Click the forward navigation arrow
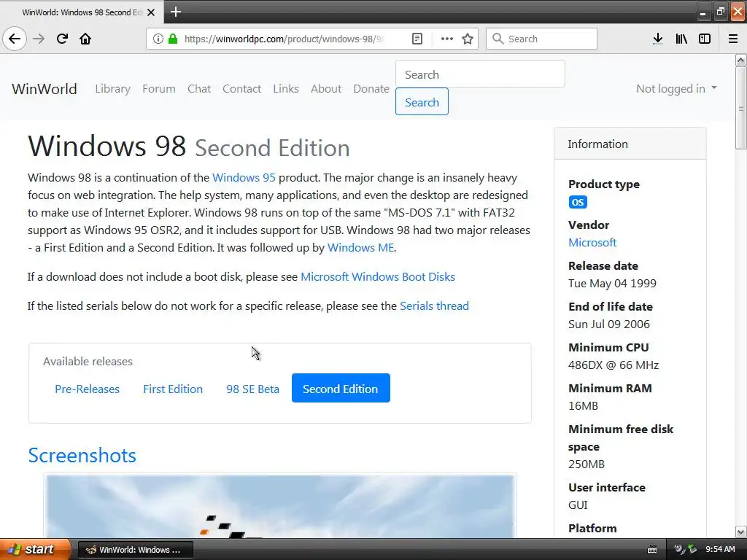 point(39,39)
